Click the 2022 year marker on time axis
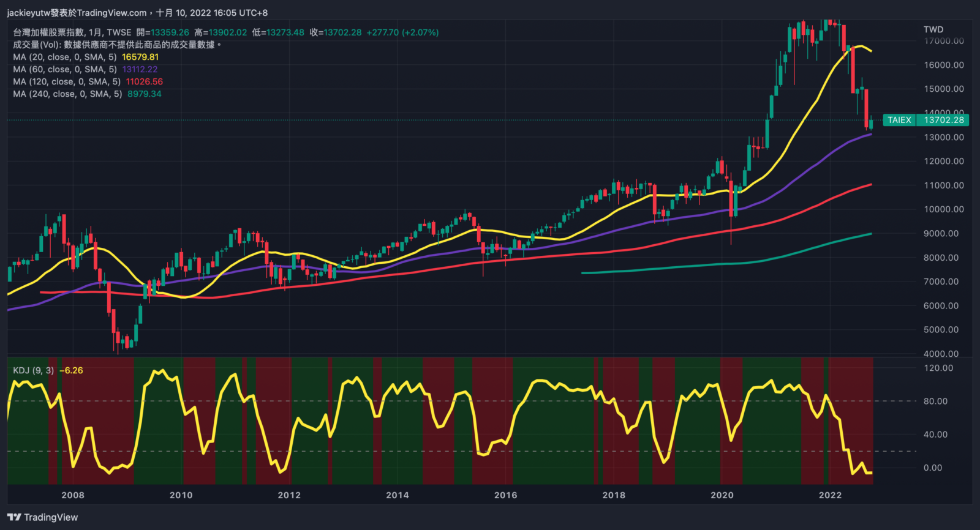The height and width of the screenshot is (530, 980). pyautogui.click(x=830, y=495)
